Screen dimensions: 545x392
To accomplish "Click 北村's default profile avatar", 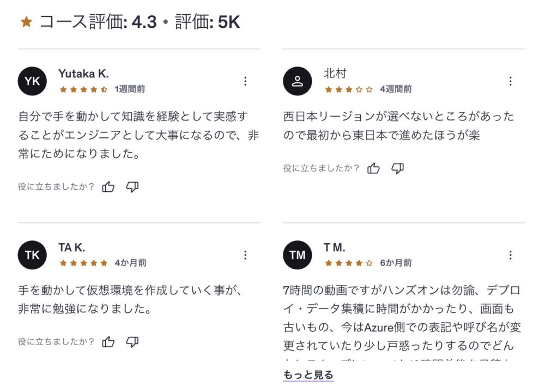I will point(298,81).
